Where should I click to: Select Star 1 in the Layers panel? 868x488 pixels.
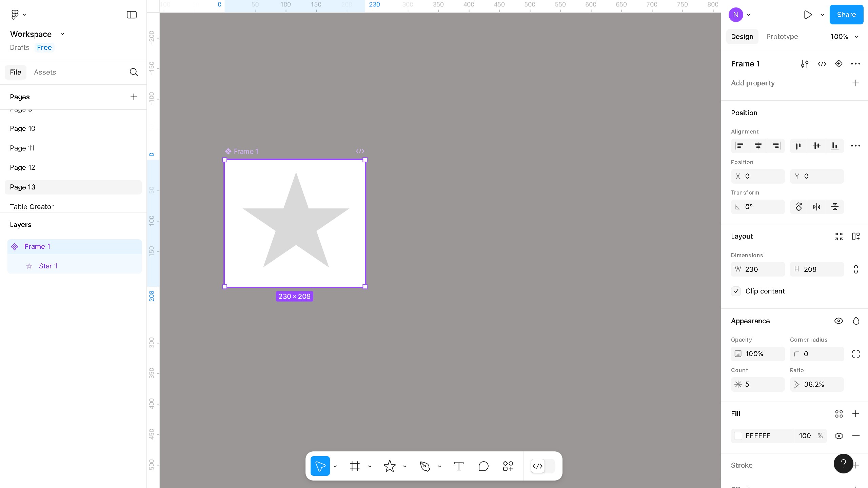coord(48,266)
